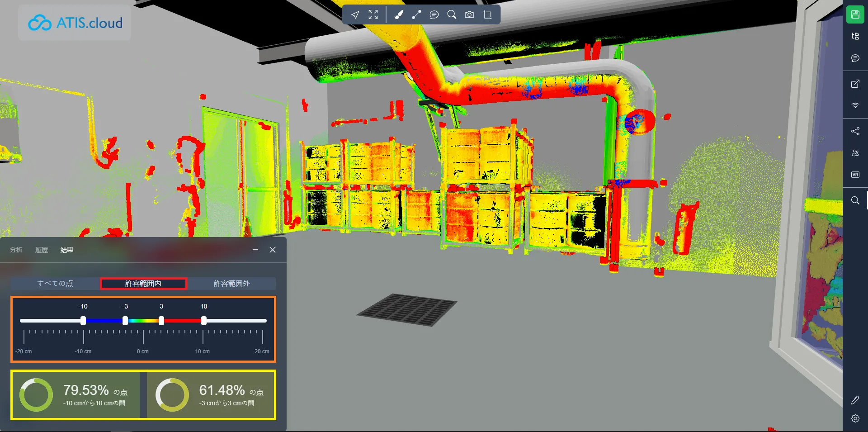Screen dimensions: 868x432
Task: Click the ATIS.cloud logo
Action: coord(75,23)
